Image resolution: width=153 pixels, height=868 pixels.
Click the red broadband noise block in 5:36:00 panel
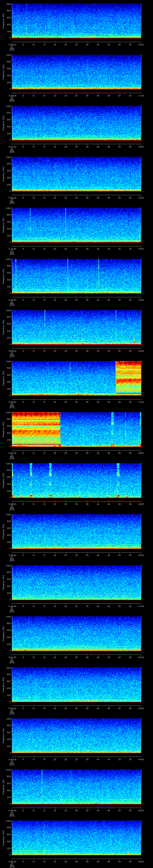pos(128,378)
